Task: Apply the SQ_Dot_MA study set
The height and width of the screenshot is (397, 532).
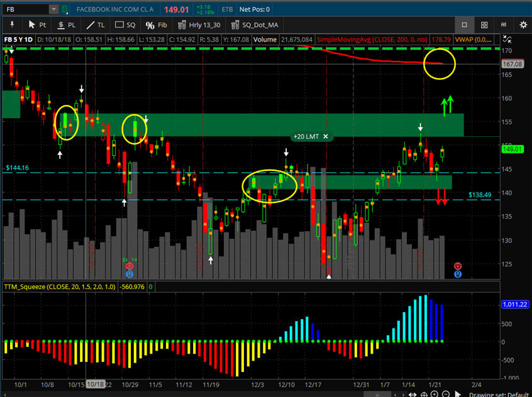Action: 255,24
